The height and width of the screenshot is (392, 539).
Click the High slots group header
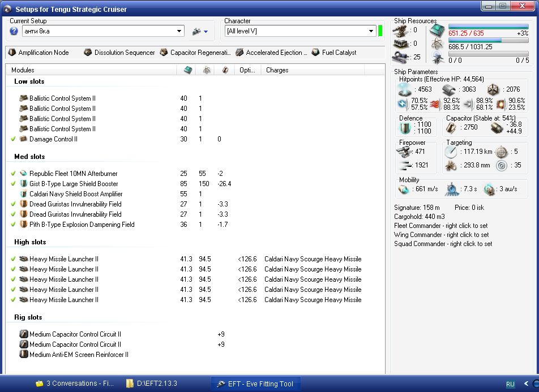click(x=30, y=242)
